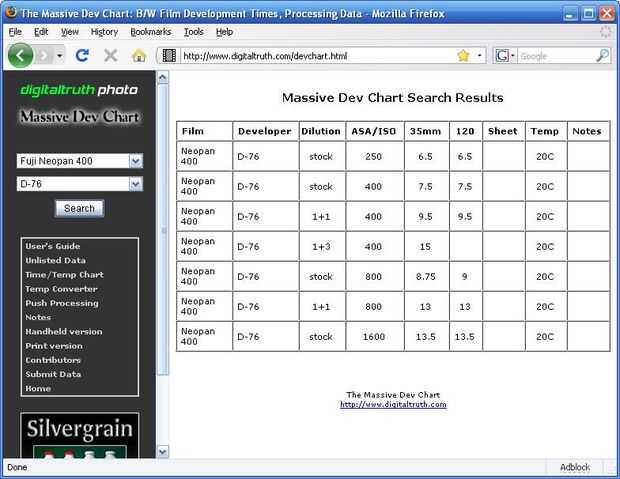
Task: Open the Push Processing link
Action: tap(62, 303)
